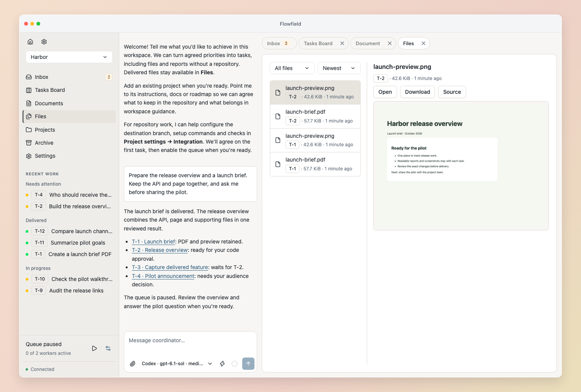Open the All files filter dropdown
Image resolution: width=581 pixels, height=392 pixels.
tap(292, 68)
